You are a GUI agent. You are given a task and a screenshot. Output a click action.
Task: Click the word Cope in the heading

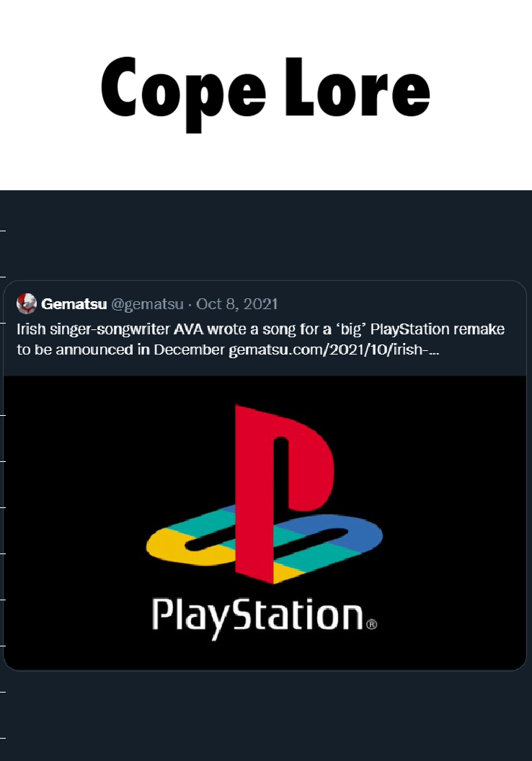click(x=184, y=92)
